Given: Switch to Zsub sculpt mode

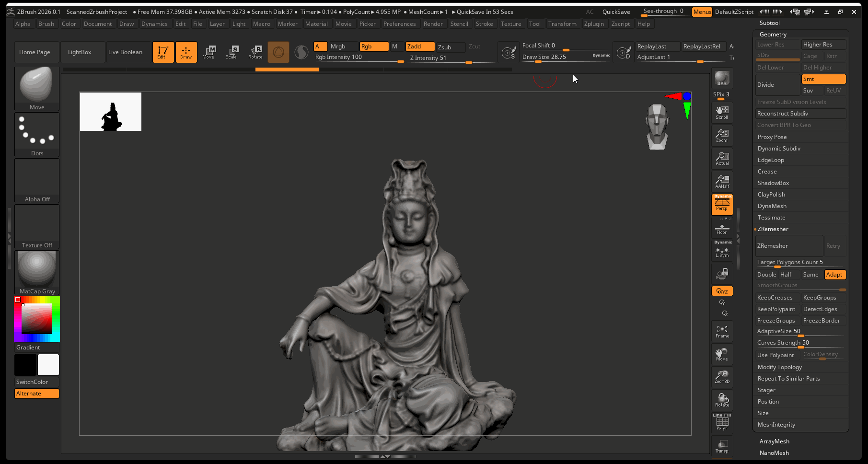Looking at the screenshot, I should pyautogui.click(x=444, y=47).
